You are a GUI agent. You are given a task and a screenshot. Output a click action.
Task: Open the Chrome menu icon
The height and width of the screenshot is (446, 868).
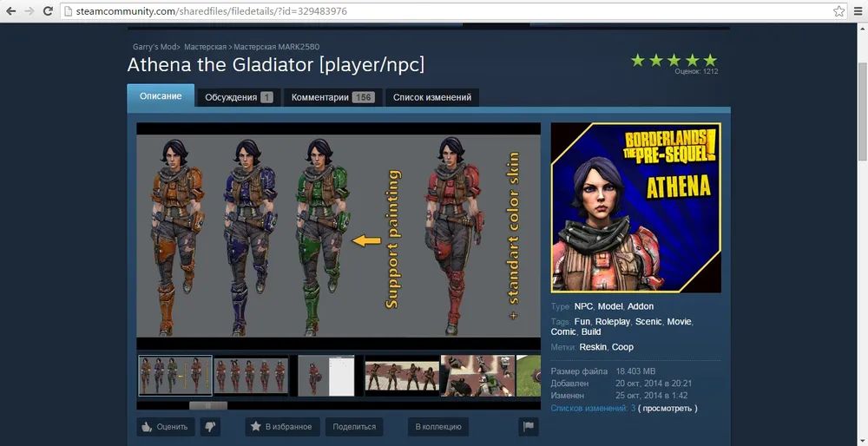858,11
